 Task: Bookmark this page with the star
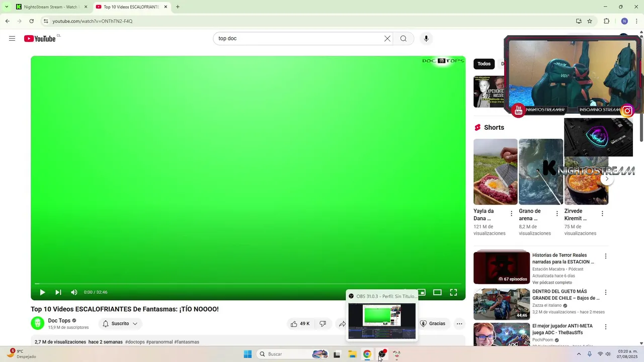[590, 21]
